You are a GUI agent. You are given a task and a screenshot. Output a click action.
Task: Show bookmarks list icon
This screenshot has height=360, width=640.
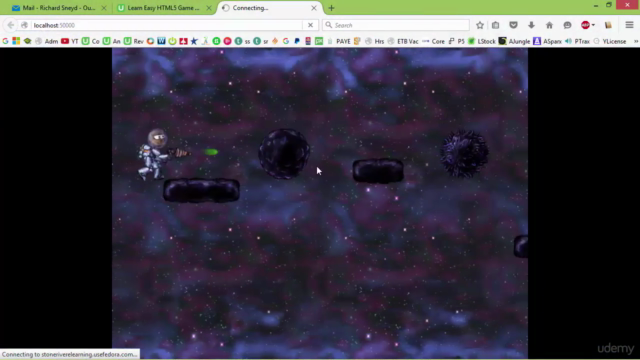pyautogui.click(x=496, y=25)
